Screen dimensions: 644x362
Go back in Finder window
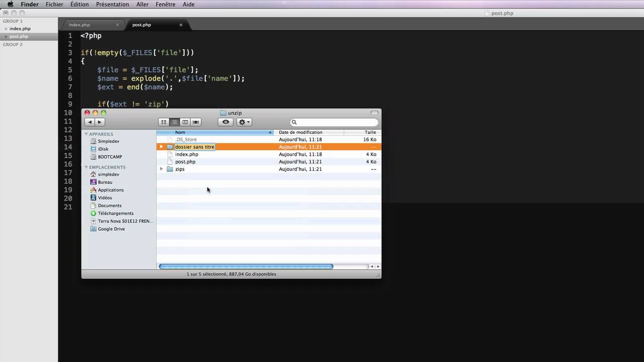90,122
